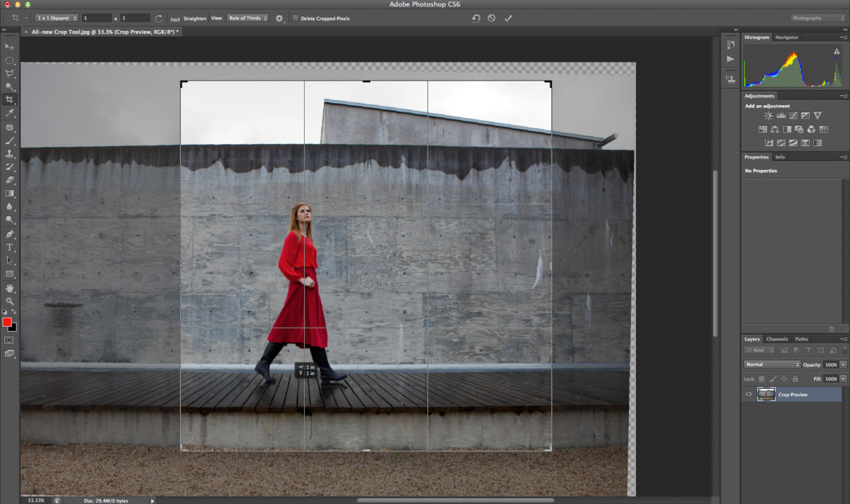Open the 1 x 1 (Square) ratio dropdown
This screenshot has width=850, height=504.
[x=56, y=18]
